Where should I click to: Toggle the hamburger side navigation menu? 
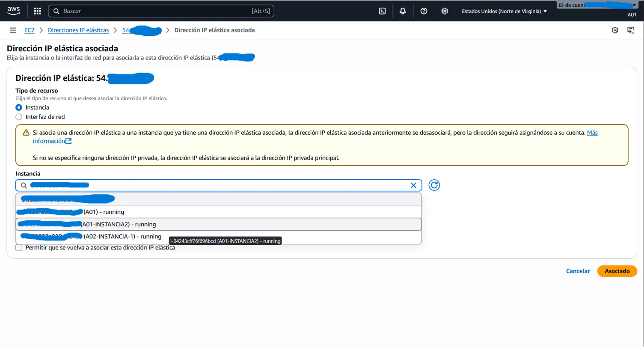[13, 30]
